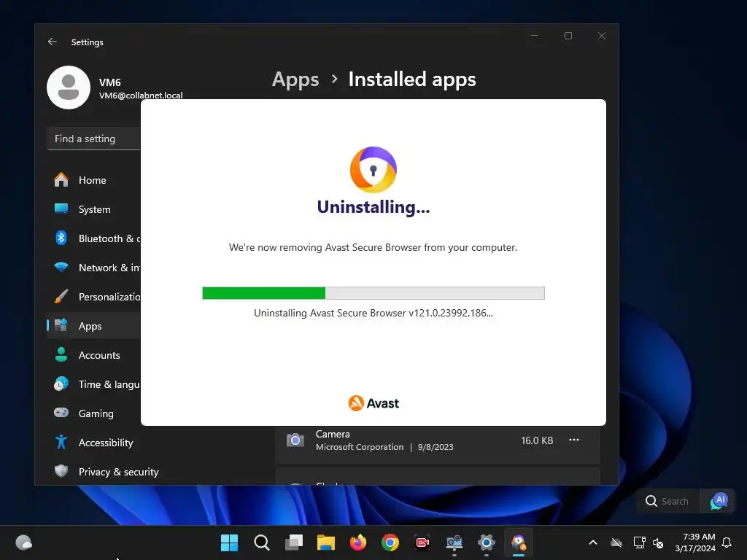
Task: Open more options for Camera app
Action: (x=574, y=440)
